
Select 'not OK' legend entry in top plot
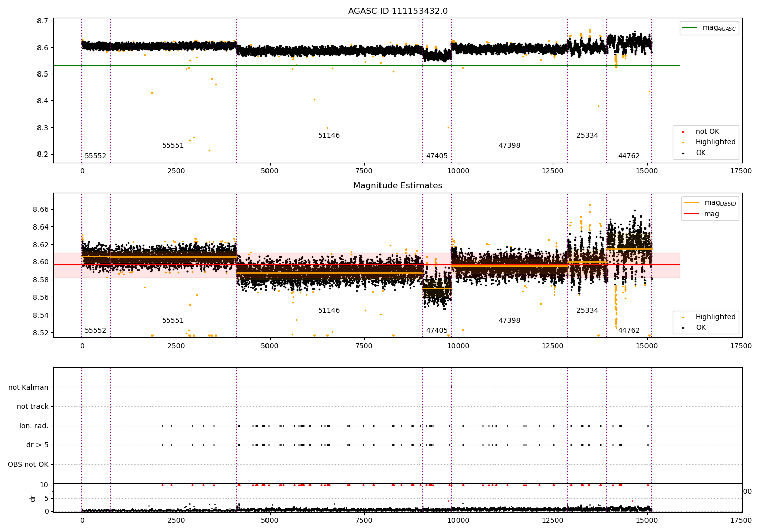tap(707, 131)
